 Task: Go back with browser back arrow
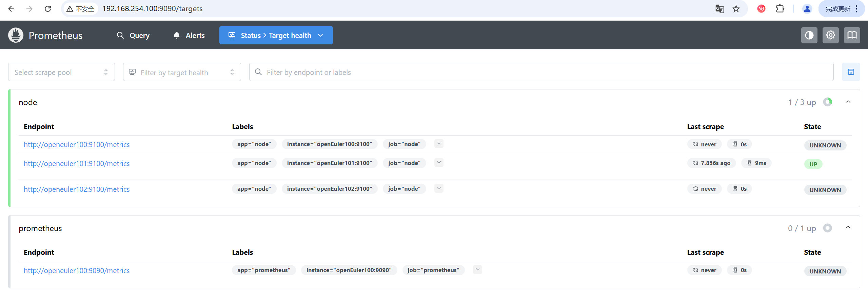(x=11, y=9)
